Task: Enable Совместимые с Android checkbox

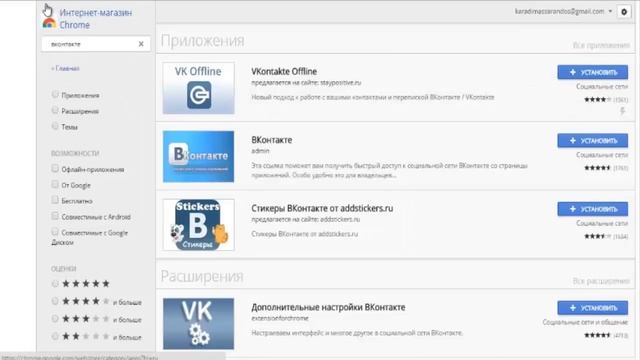Action: coord(55,216)
